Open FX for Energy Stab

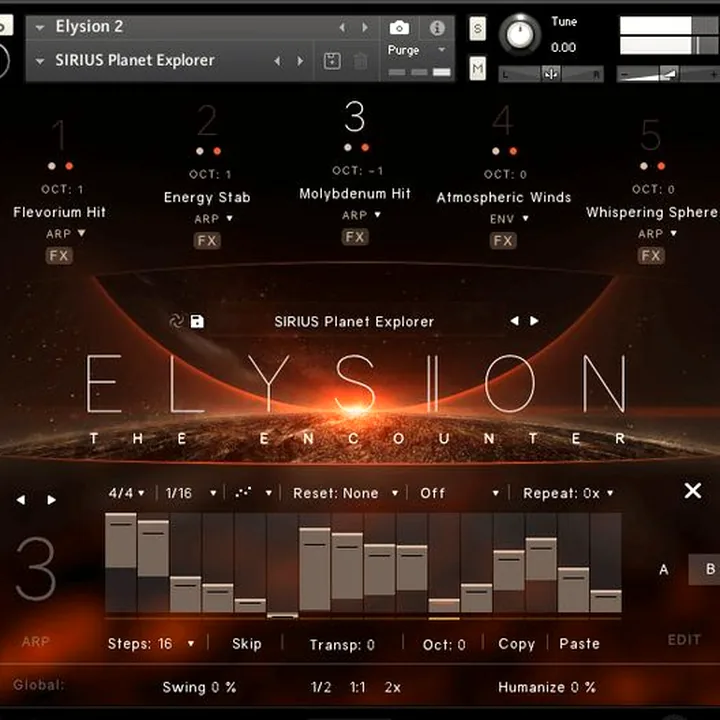(x=207, y=241)
